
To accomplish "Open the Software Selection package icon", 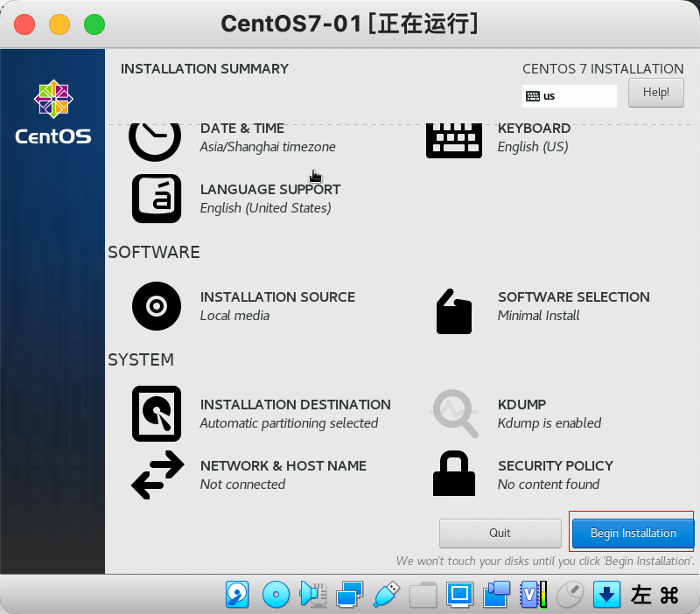I will pos(454,311).
